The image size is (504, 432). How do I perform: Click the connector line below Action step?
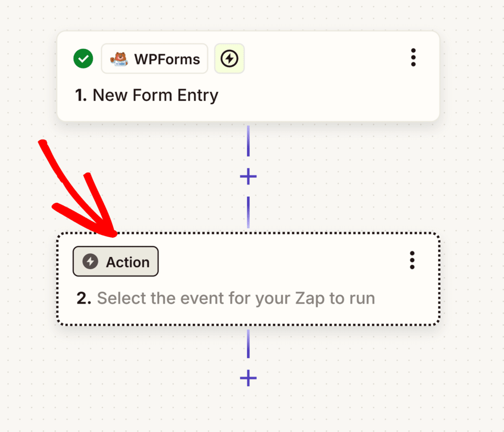pos(248,344)
